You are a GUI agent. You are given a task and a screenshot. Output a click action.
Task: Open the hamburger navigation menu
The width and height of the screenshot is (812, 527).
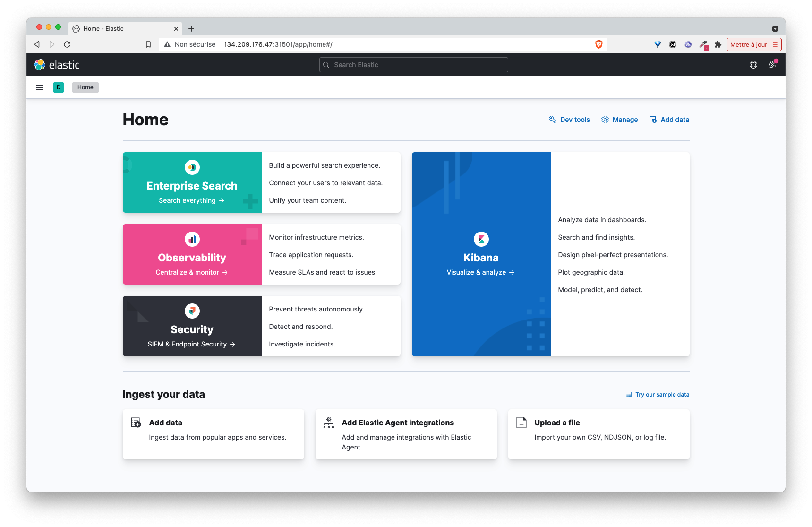(x=40, y=87)
